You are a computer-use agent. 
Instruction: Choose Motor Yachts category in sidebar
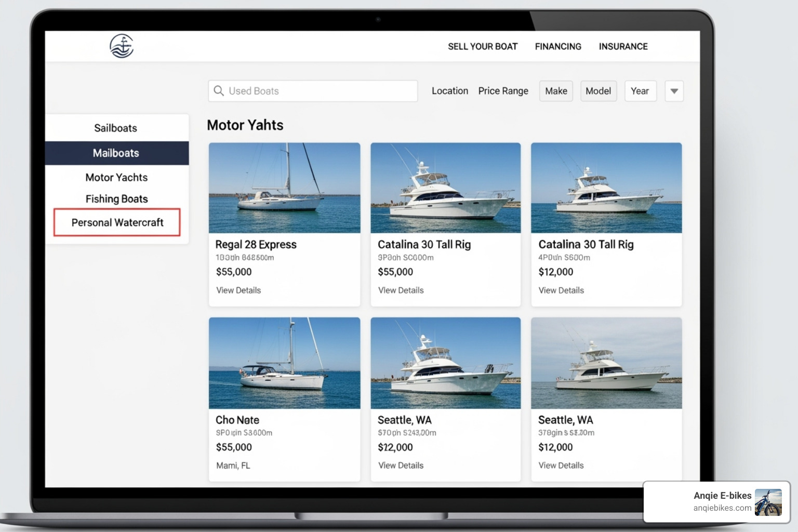point(116,178)
